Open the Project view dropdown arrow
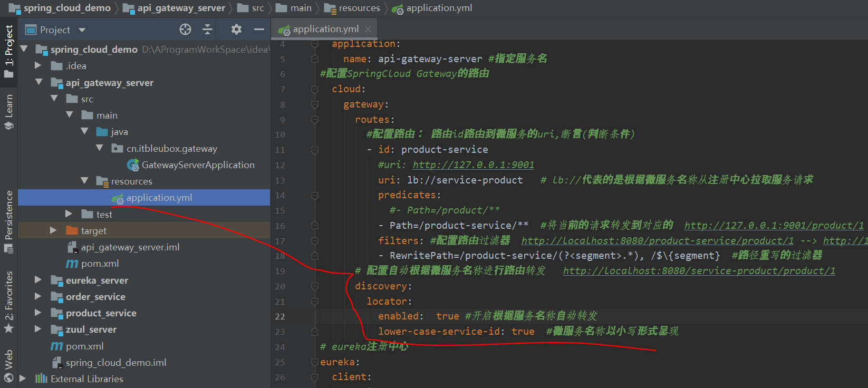Viewport: 868px width, 388px height. coord(82,30)
